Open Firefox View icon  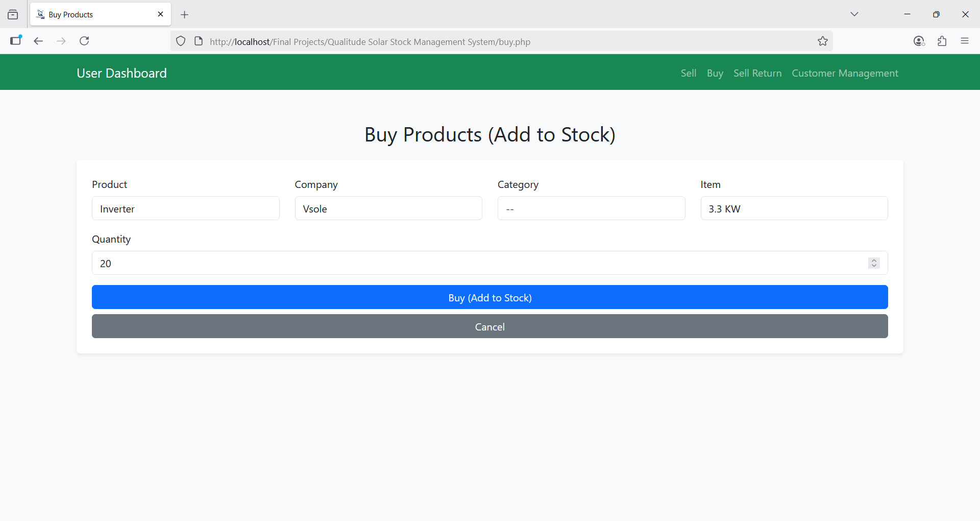tap(13, 15)
